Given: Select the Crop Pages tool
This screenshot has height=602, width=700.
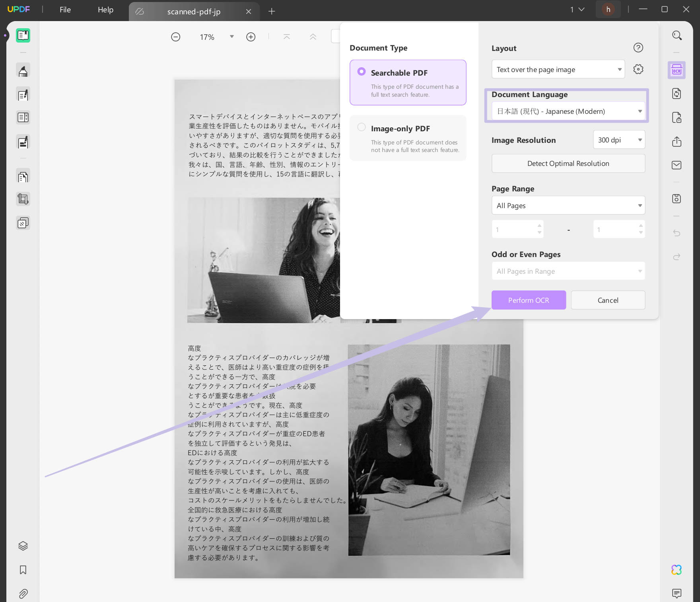Looking at the screenshot, I should tap(23, 199).
